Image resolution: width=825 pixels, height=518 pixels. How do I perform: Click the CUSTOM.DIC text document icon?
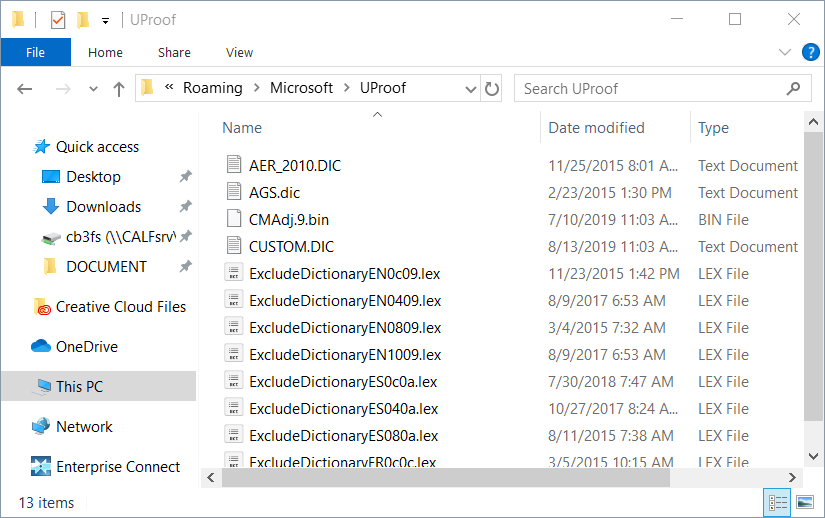(x=234, y=245)
